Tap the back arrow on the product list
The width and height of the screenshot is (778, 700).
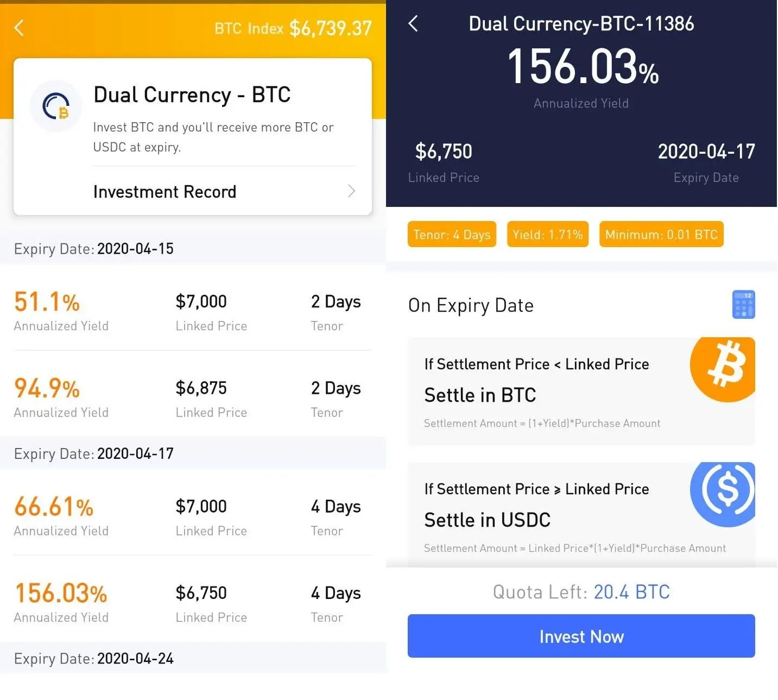click(x=20, y=28)
